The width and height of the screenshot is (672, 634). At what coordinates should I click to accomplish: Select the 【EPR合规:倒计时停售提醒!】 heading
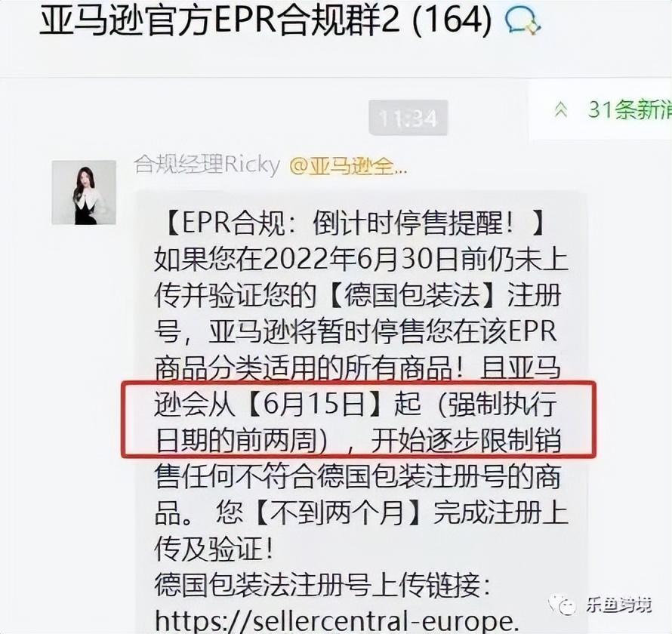[x=354, y=223]
